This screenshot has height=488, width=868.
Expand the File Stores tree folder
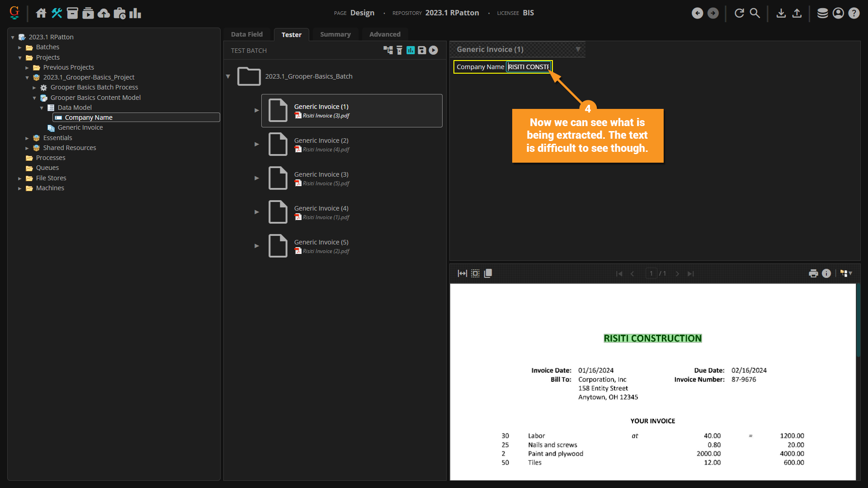point(20,178)
